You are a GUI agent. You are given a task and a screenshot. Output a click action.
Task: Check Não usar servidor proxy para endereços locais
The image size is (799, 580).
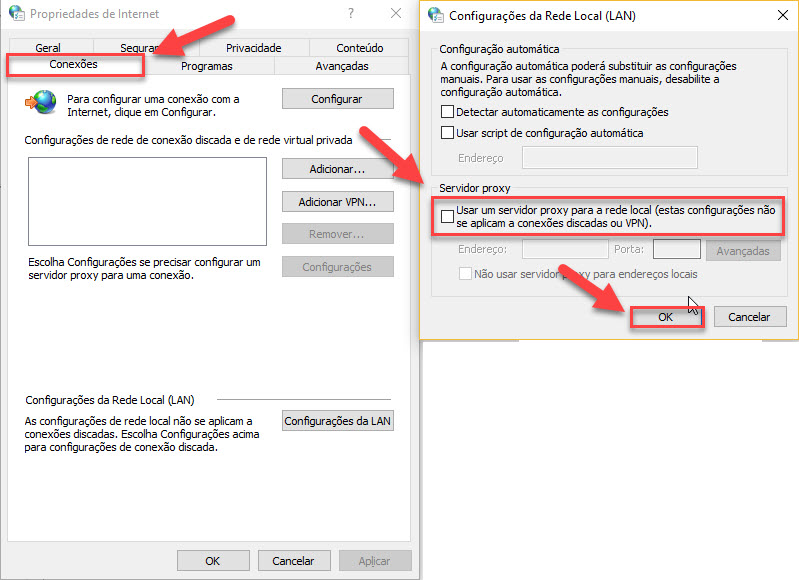coord(465,274)
